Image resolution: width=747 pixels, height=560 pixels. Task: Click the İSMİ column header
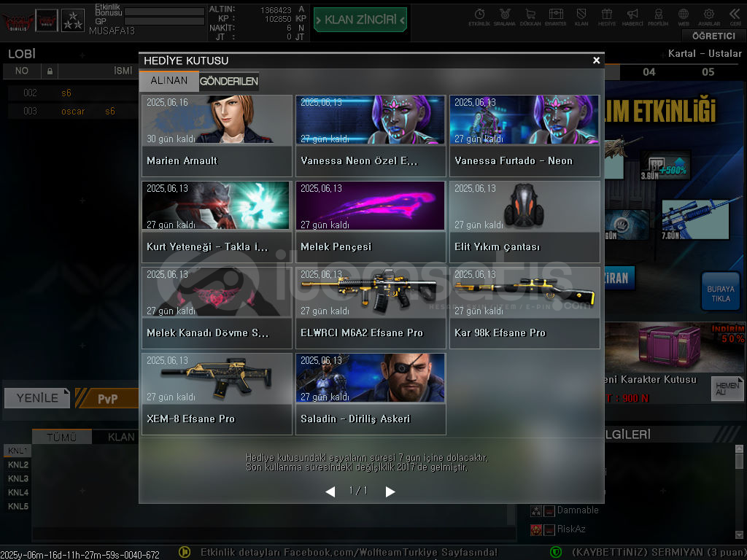[x=123, y=71]
